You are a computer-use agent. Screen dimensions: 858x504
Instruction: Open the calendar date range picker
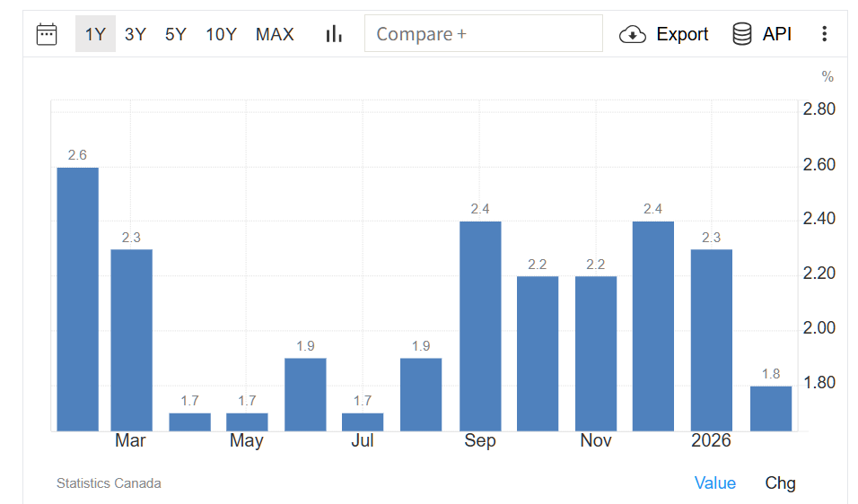point(47,34)
